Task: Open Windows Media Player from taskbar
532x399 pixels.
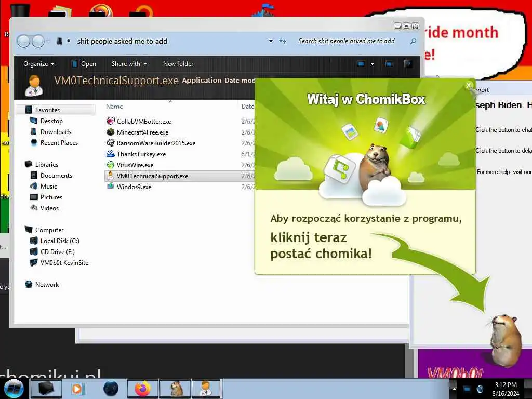Action: pos(78,389)
